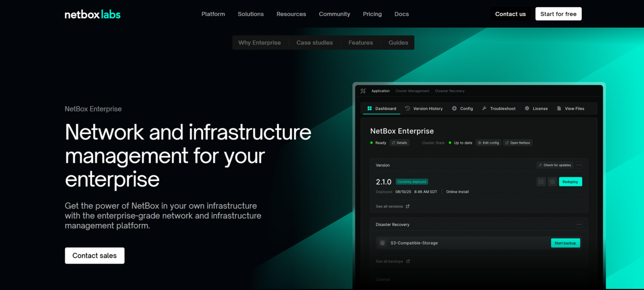This screenshot has height=290, width=644.
Task: Go to the Pricing page
Action: point(372,14)
